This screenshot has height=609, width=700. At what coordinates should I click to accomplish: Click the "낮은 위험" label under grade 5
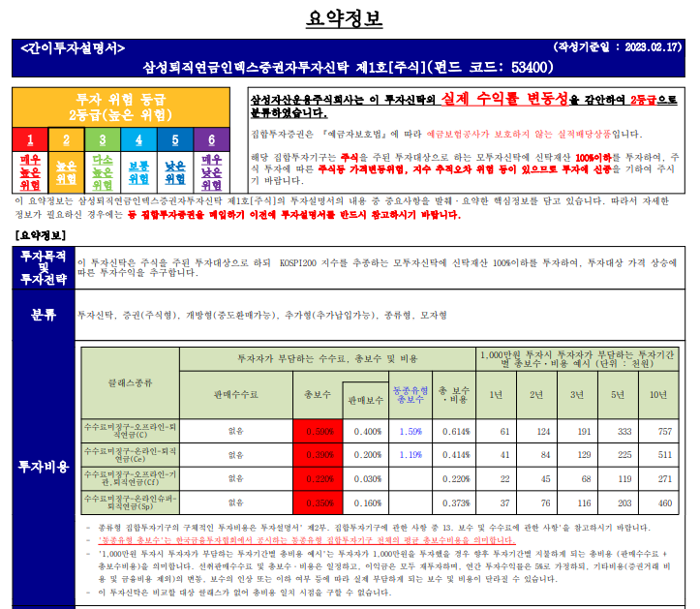click(175, 172)
